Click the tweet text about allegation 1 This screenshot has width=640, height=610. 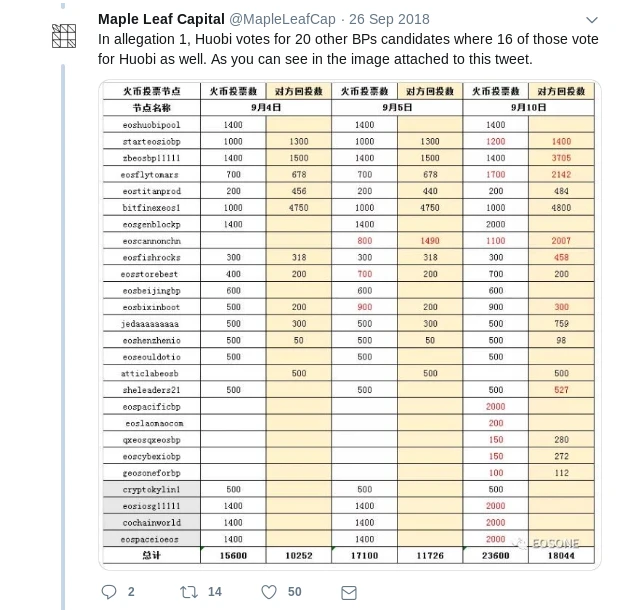coord(347,49)
